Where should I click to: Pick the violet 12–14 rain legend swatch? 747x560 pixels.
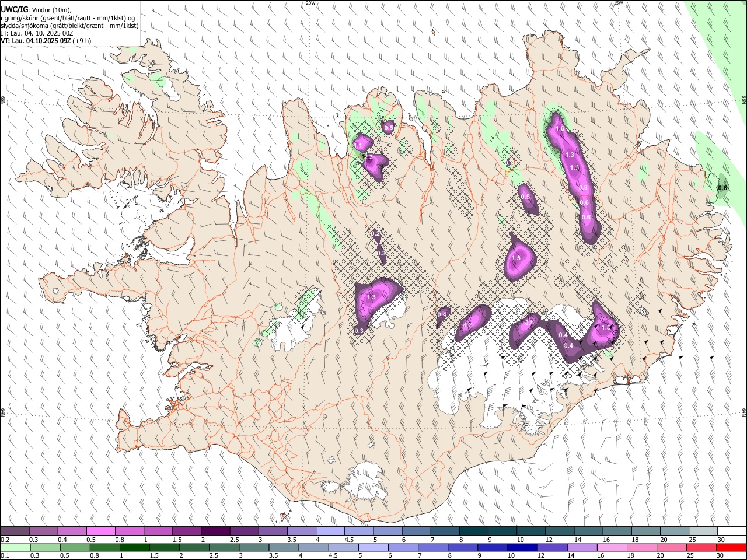[553, 547]
